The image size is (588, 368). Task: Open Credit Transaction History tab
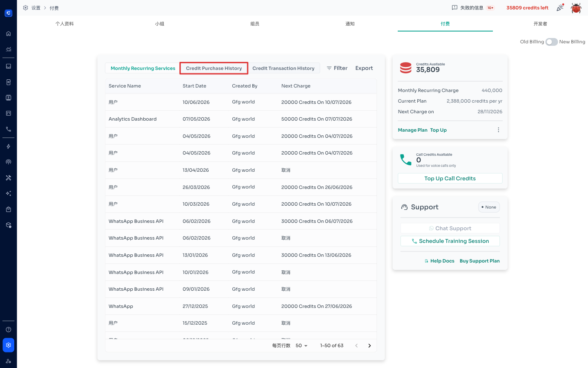coord(283,68)
